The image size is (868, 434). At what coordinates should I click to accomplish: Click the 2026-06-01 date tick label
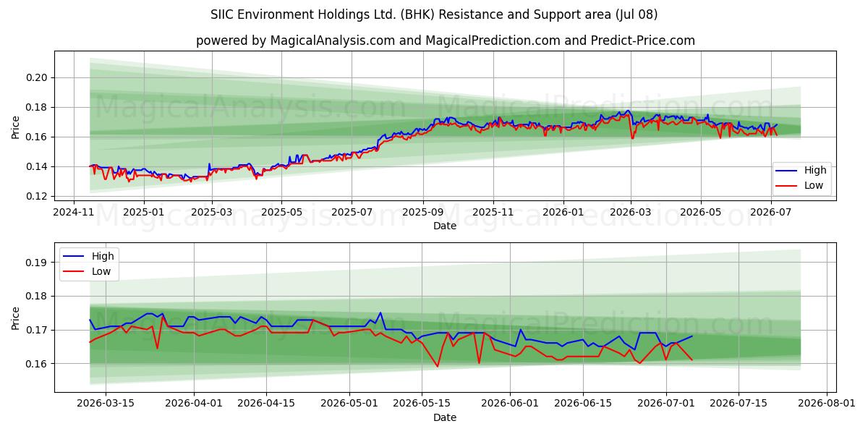pyautogui.click(x=510, y=404)
